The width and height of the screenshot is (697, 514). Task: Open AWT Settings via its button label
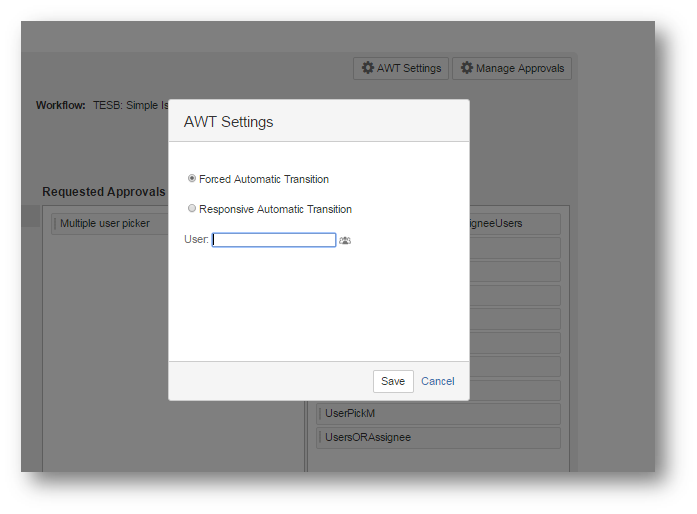pos(408,68)
